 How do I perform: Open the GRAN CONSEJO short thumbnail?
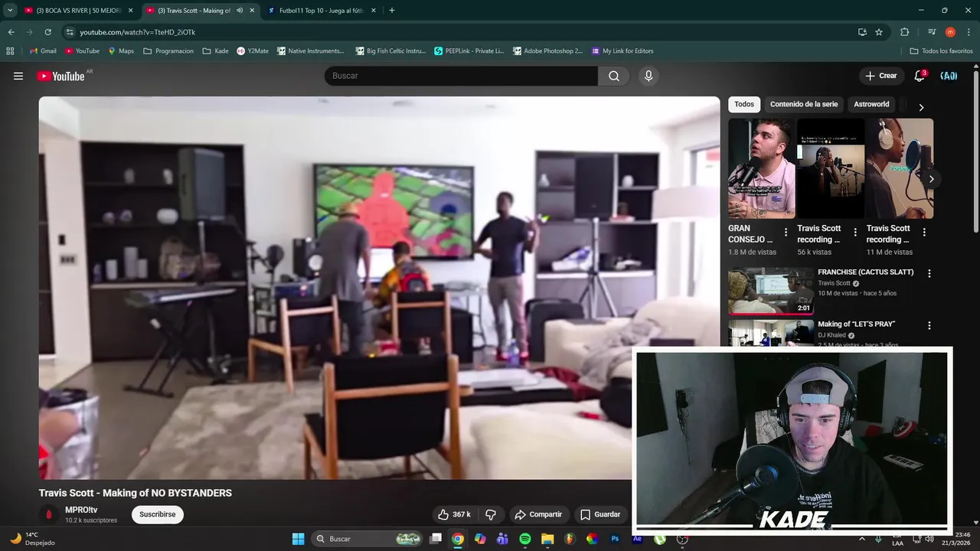pos(762,168)
